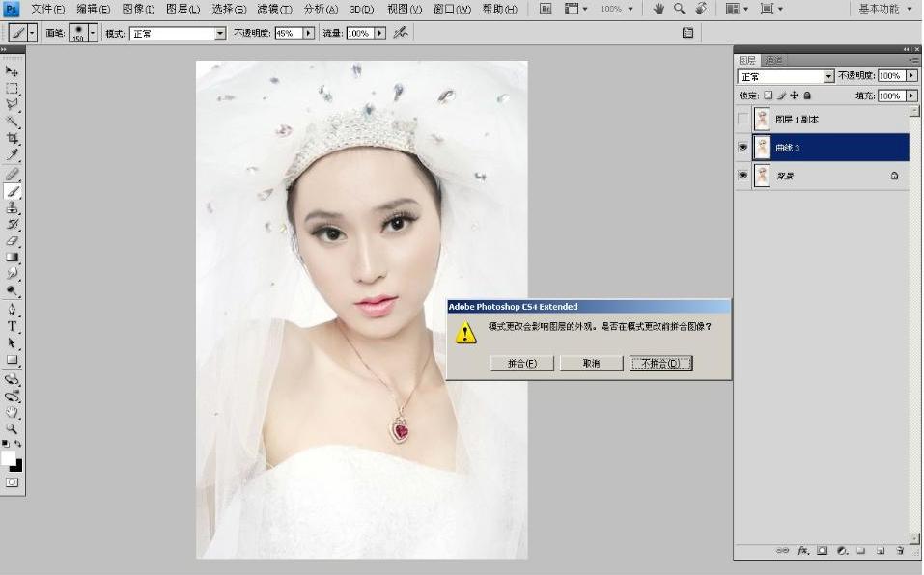
Task: Swap foreground and background colors
Action: (x=18, y=444)
